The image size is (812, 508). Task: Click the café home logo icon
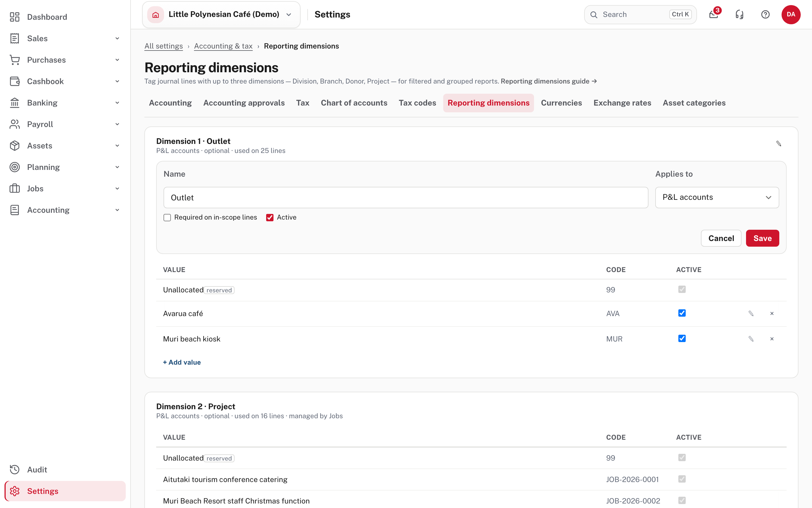(155, 14)
